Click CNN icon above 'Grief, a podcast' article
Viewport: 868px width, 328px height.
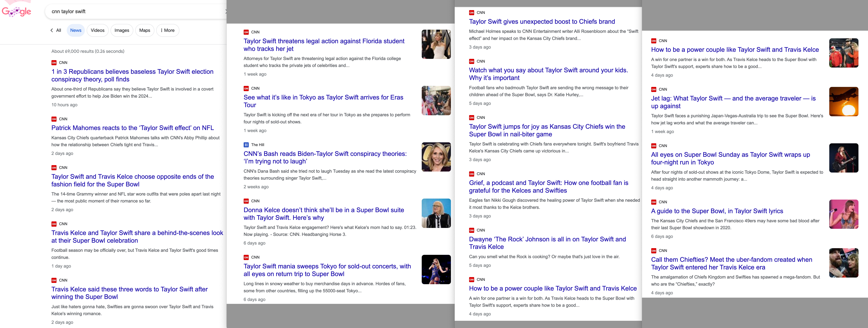471,174
